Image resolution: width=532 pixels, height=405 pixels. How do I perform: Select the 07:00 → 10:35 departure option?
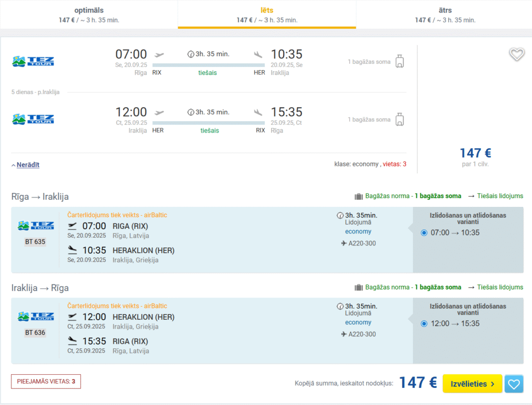coord(424,233)
